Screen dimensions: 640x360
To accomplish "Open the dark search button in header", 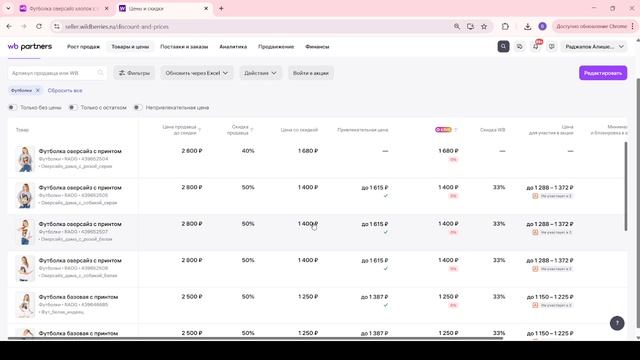I will [503, 47].
